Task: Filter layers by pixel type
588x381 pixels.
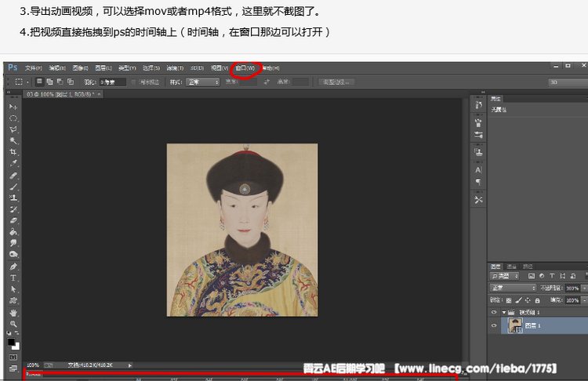Action: 532,276
